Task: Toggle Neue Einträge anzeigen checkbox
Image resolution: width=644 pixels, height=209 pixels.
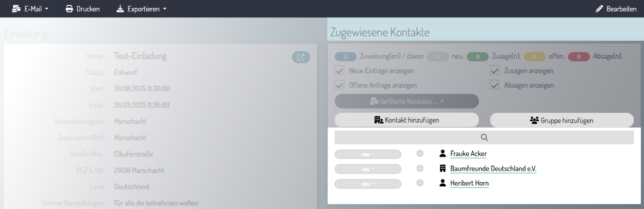Action: [339, 71]
